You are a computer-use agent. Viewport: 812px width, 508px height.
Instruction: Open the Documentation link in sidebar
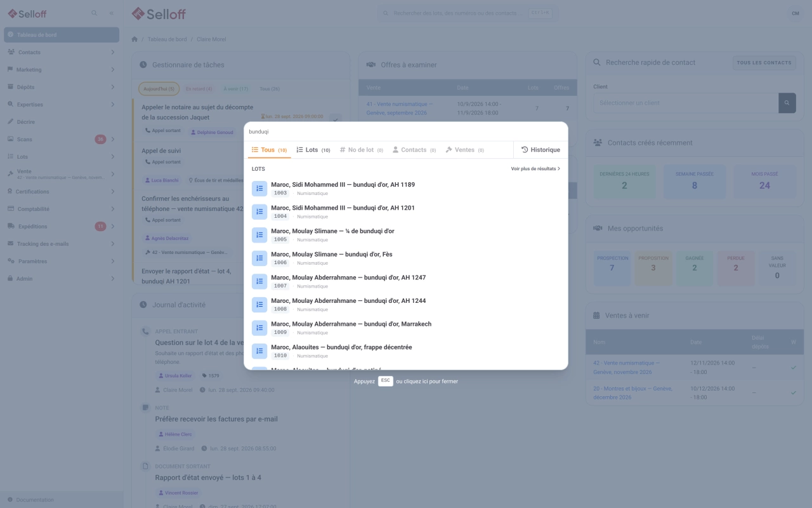pyautogui.click(x=35, y=500)
